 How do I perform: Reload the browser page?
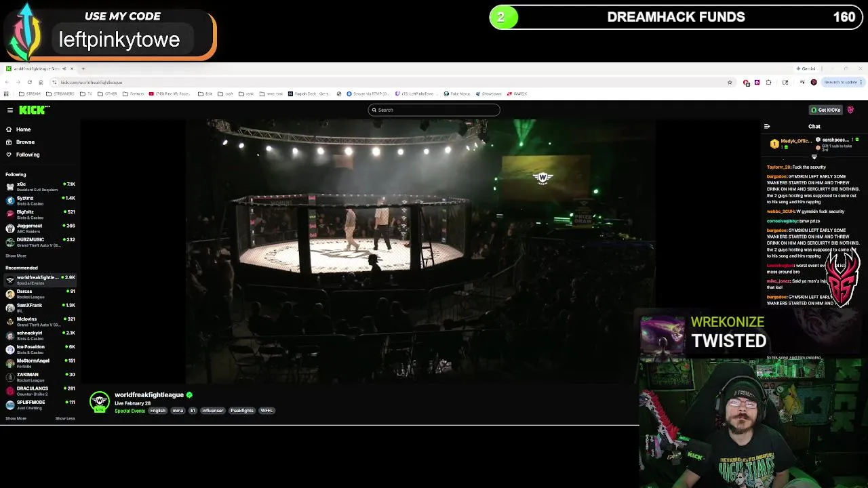tap(29, 82)
